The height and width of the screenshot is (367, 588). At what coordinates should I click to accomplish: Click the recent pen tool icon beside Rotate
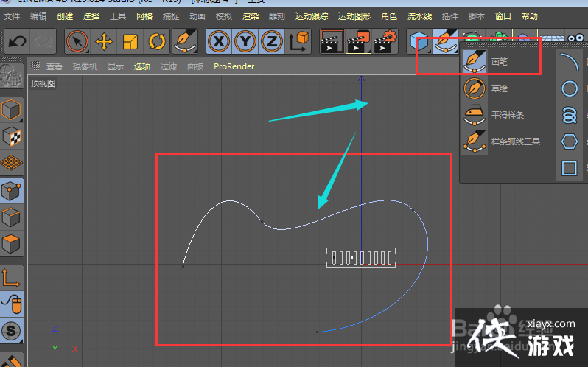185,41
